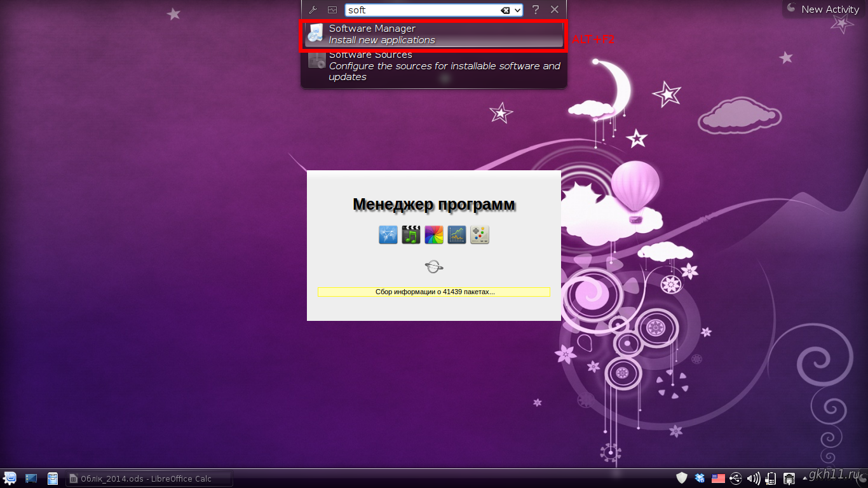Viewport: 868px width, 488px height.
Task: Switch to Облік_2014.ods LibreOffice Calc window
Action: (x=149, y=478)
